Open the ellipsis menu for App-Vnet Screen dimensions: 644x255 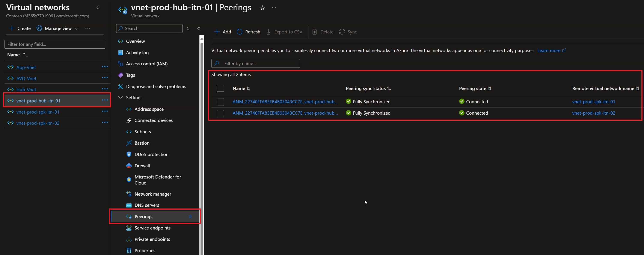pos(105,67)
